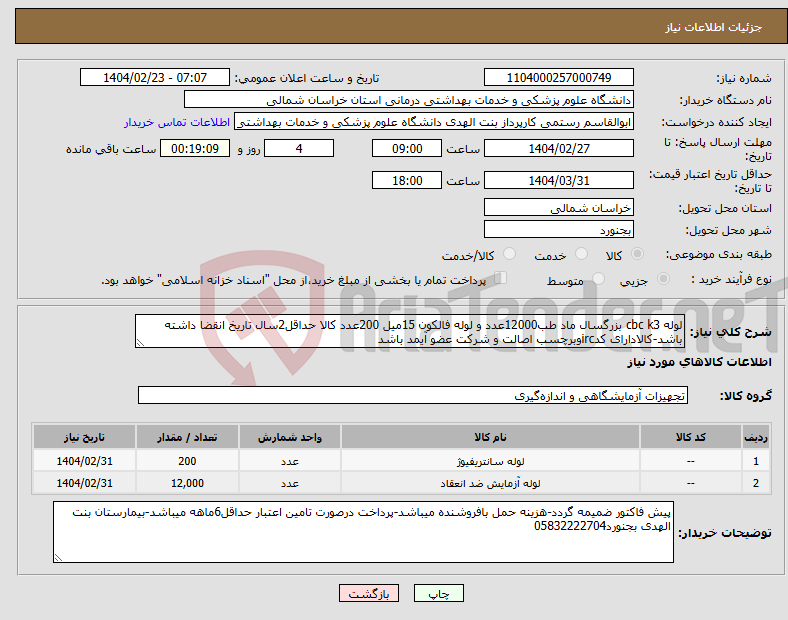Click the announcement date field 1404/02/23 - 07:07

155,77
